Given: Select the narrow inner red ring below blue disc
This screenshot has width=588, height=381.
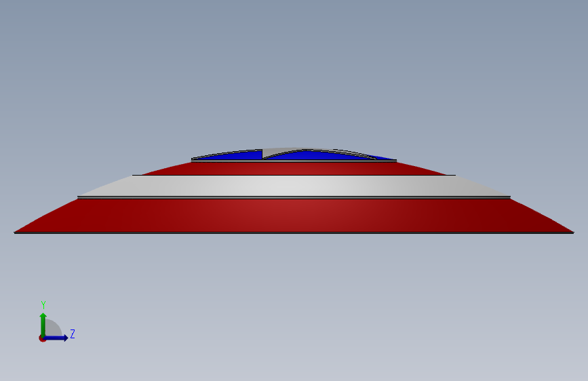Looking at the screenshot, I should coord(294,168).
